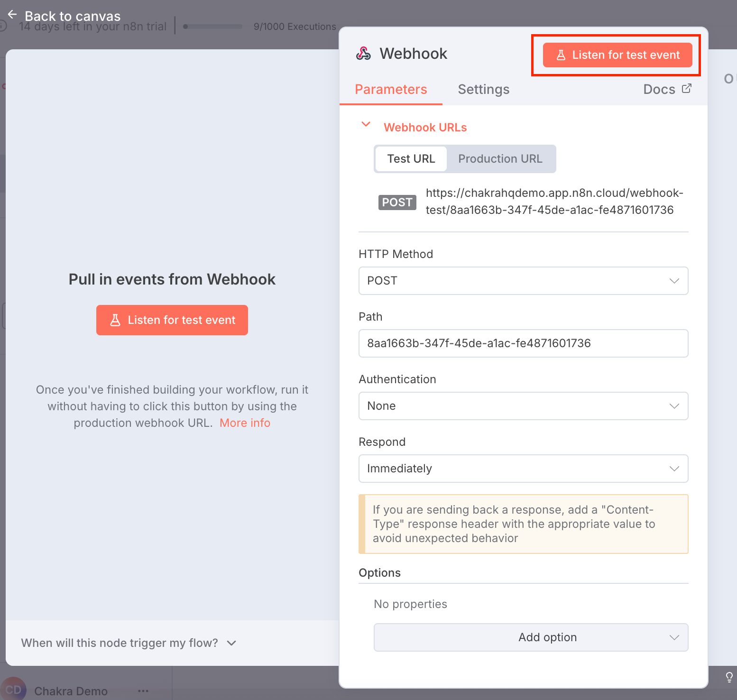Switch to the Settings tab
The width and height of the screenshot is (737, 700).
pos(483,90)
